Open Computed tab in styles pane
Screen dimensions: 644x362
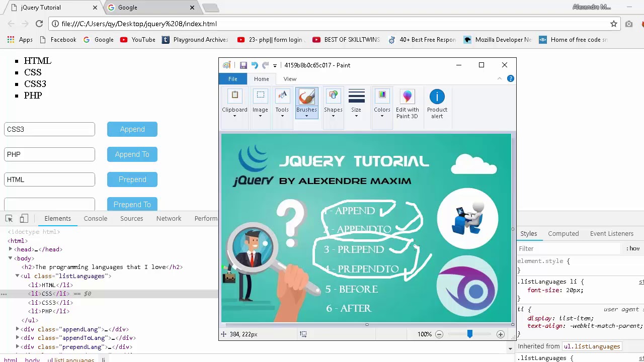click(x=563, y=234)
